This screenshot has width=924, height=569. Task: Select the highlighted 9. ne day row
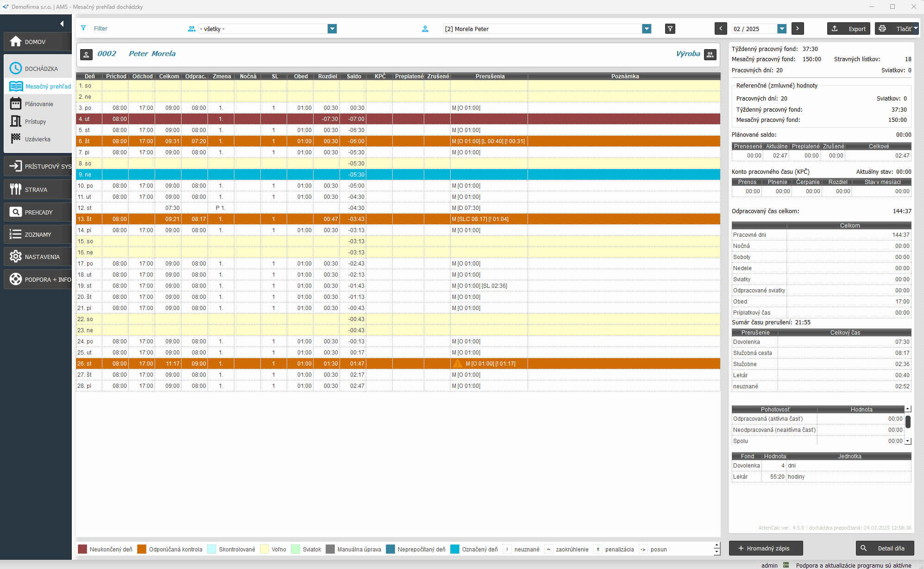(x=398, y=175)
